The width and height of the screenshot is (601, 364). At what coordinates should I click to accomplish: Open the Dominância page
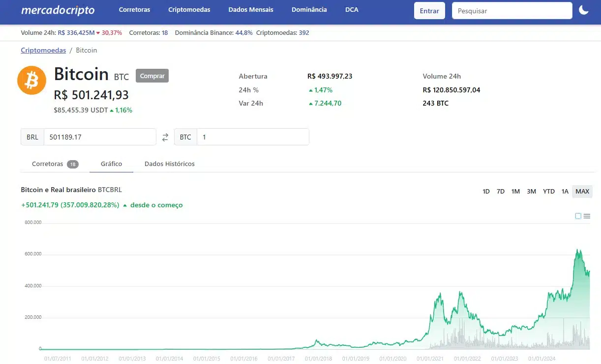point(309,10)
